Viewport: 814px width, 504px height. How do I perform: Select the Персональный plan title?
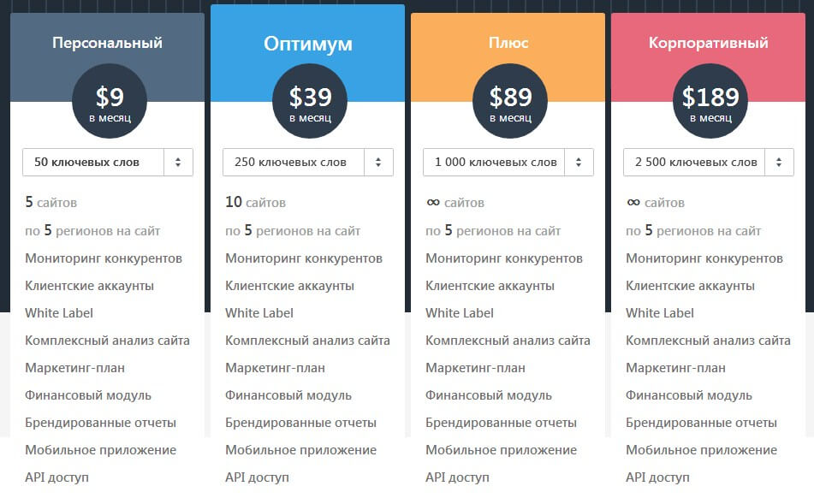(x=107, y=43)
